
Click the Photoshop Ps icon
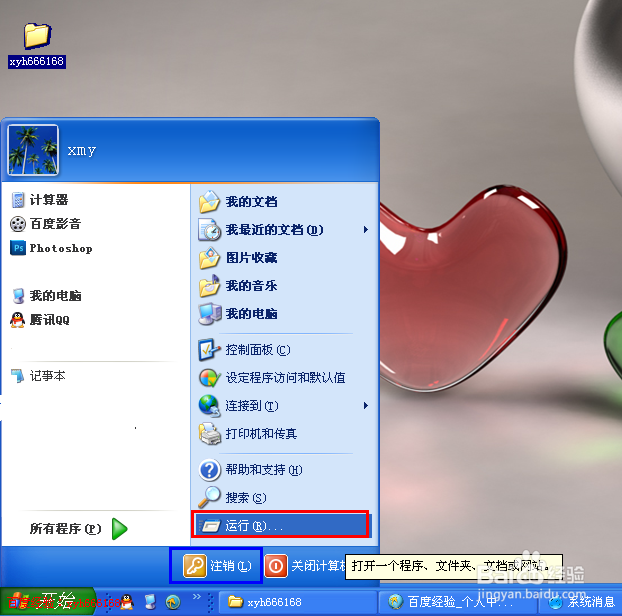click(x=18, y=248)
